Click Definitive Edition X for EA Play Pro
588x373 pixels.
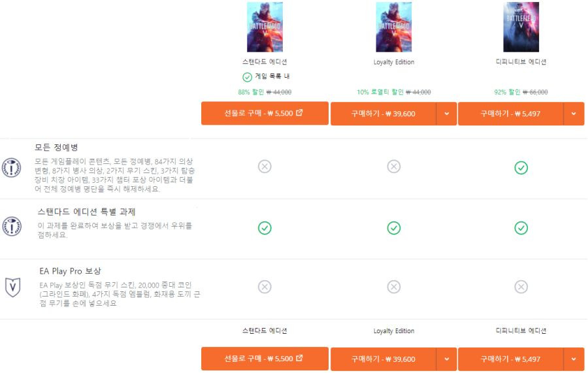pyautogui.click(x=521, y=287)
